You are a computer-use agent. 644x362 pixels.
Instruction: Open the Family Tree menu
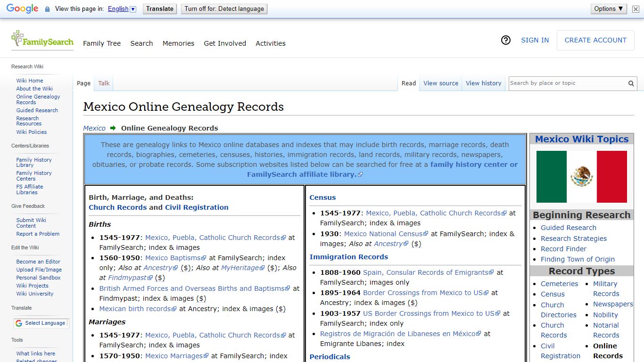click(x=102, y=43)
